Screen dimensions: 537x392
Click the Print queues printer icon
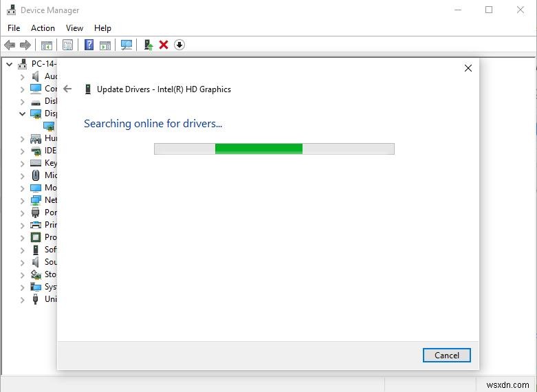pos(36,225)
